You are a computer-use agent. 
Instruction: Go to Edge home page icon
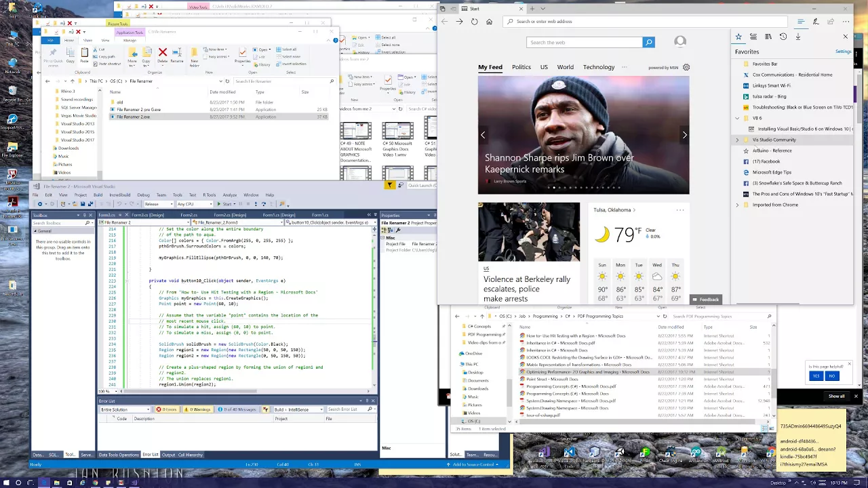(489, 22)
